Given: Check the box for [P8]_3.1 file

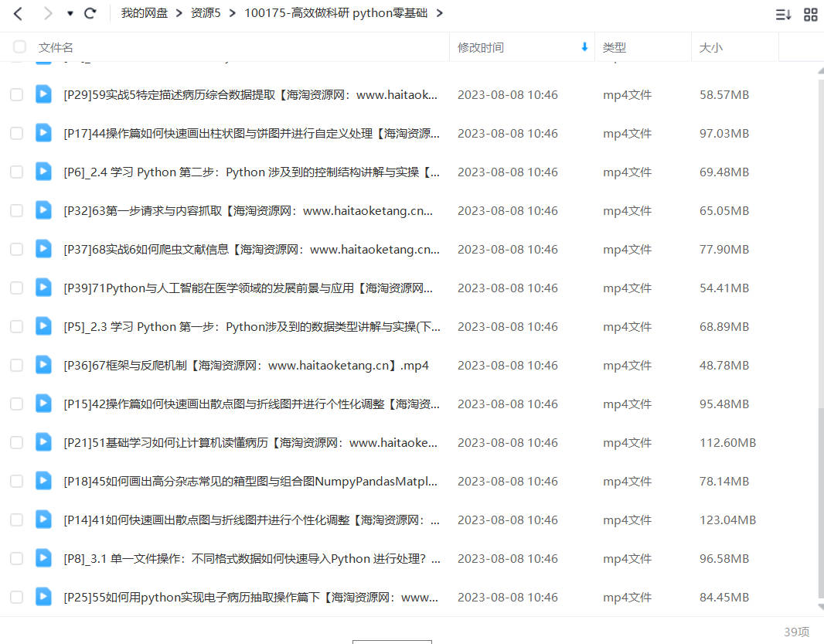Looking at the screenshot, I should tap(17, 558).
